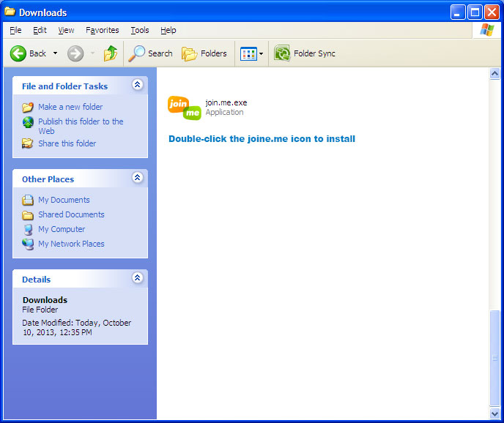Screen dimensions: 504x423
Task: Open the Views dropdown arrow
Action: point(261,54)
